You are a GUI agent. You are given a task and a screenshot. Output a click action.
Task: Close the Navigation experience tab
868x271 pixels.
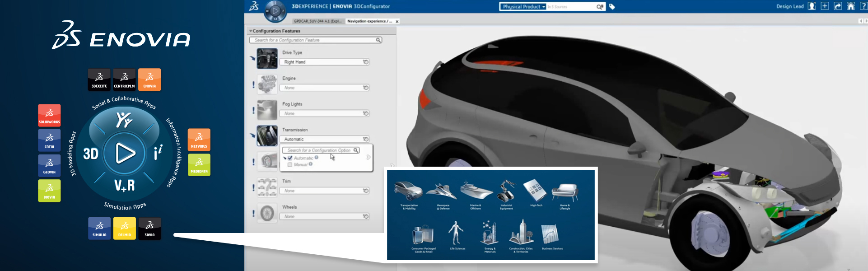tap(397, 21)
